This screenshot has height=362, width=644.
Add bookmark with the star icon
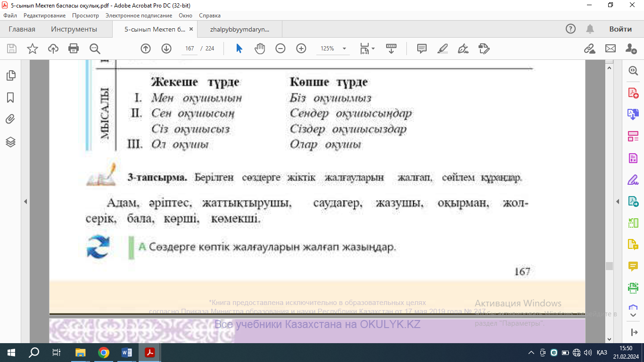(x=32, y=49)
